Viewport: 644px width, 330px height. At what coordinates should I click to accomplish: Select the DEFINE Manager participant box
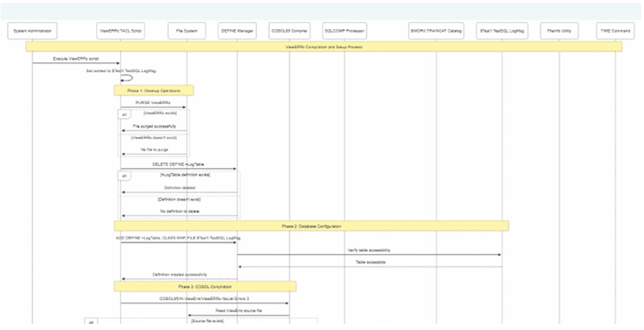coord(237,31)
